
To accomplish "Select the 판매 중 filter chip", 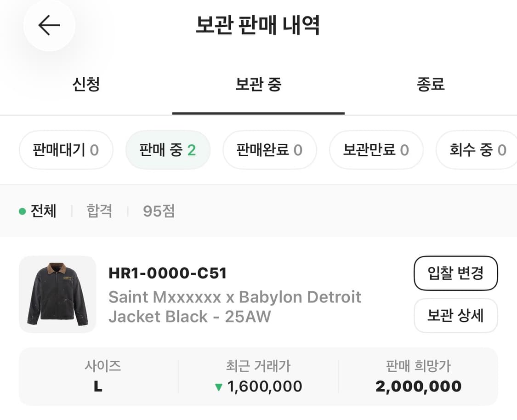I will tap(168, 150).
